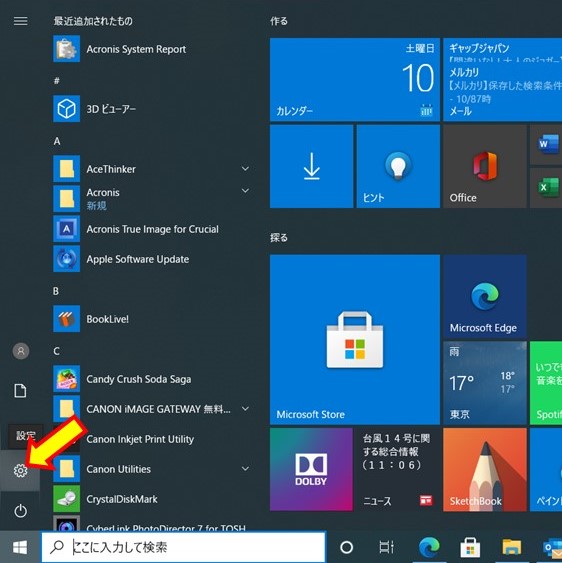Open the Office tile
This screenshot has height=563, width=562.
pyautogui.click(x=485, y=166)
